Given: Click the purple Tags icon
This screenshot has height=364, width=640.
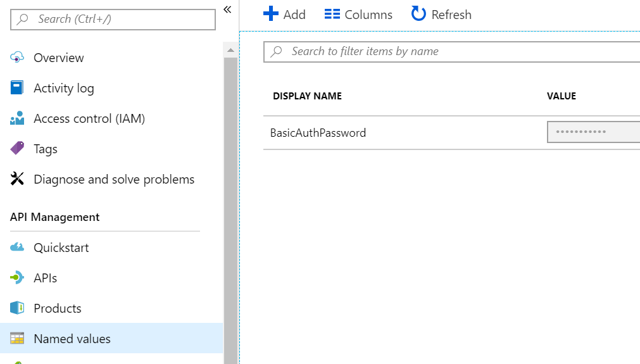Looking at the screenshot, I should click(17, 149).
